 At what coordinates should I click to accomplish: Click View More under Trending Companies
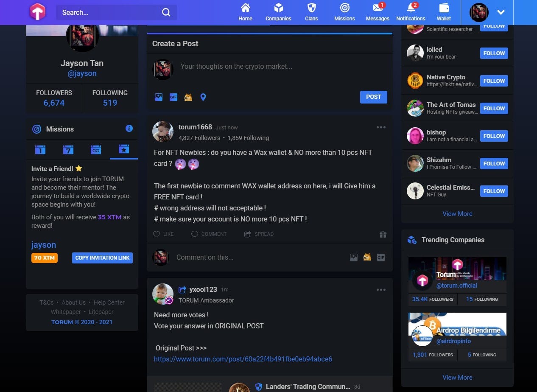coord(457,377)
